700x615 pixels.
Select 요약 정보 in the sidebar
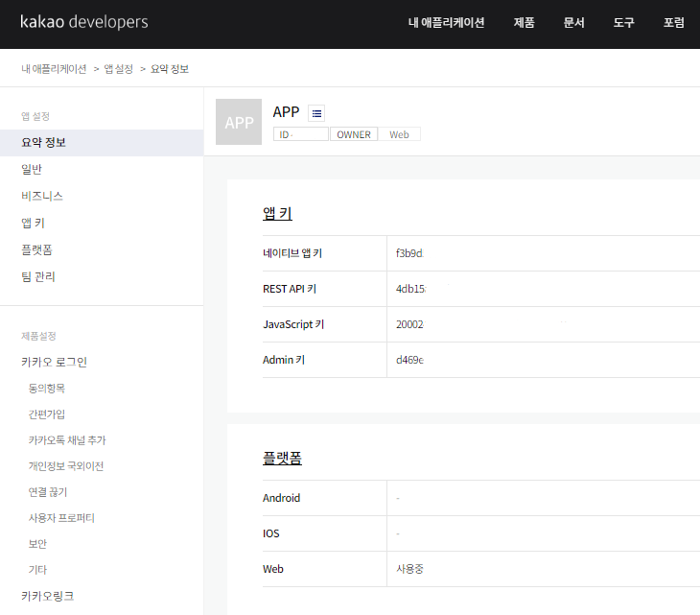102,143
